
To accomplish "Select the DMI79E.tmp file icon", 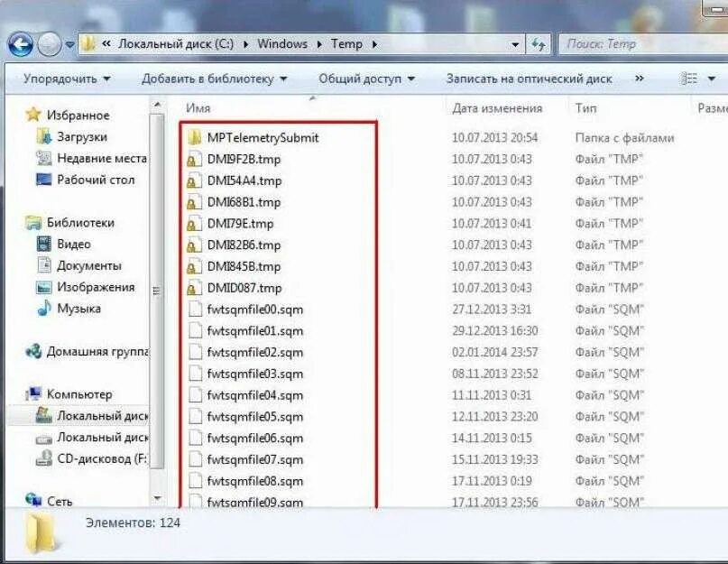I will point(195,224).
